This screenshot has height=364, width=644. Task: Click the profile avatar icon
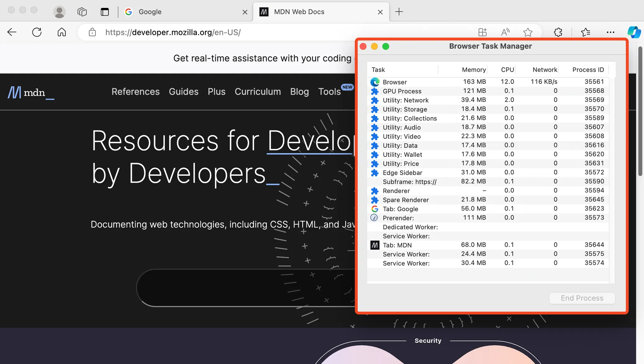tap(59, 12)
